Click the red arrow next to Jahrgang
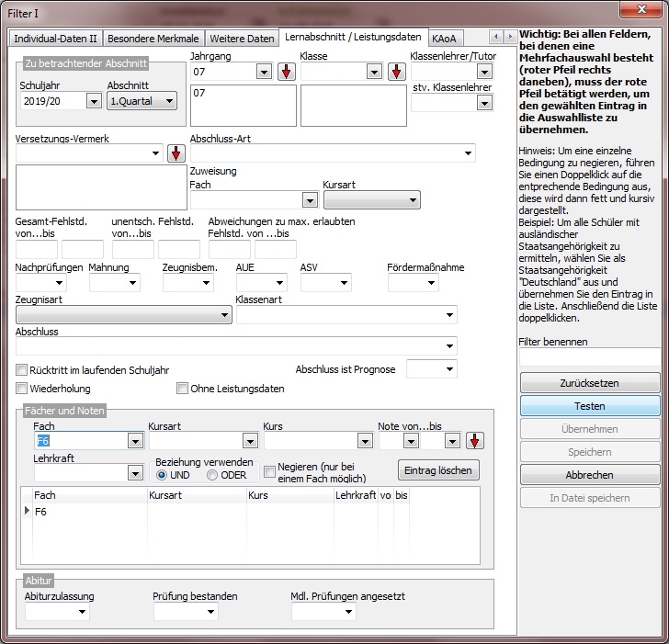 click(x=287, y=72)
